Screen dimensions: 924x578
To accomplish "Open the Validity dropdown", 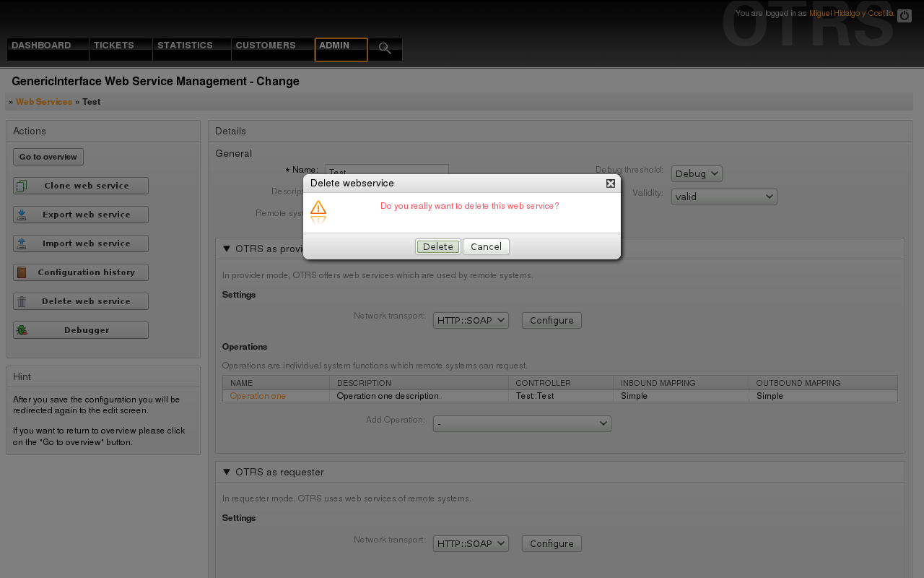I will click(723, 197).
